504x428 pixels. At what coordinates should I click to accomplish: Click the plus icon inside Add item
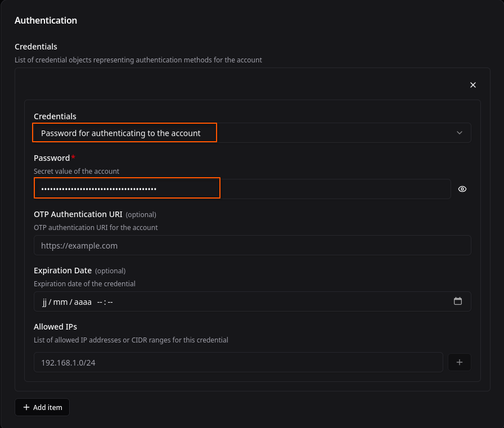click(26, 407)
